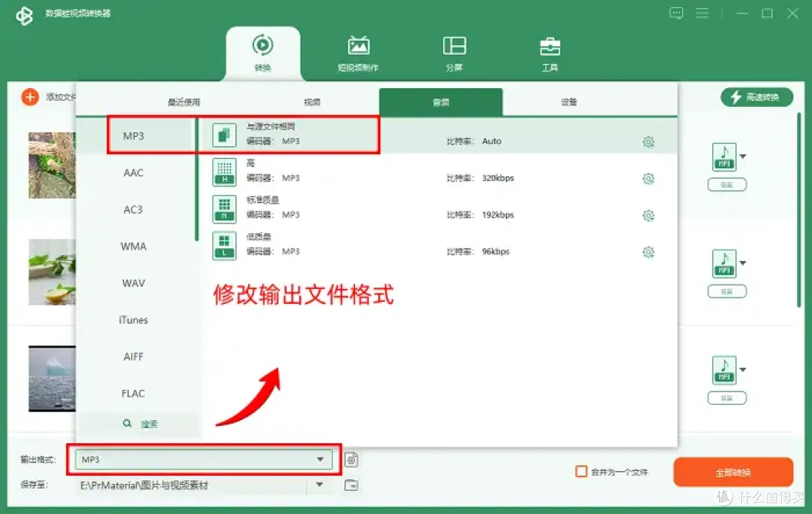Click third file's MP3 output format icon
The width and height of the screenshot is (812, 514).
(724, 370)
